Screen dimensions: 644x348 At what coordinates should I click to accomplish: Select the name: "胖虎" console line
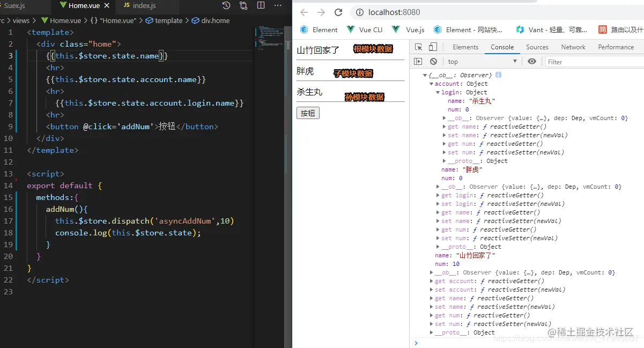(462, 170)
